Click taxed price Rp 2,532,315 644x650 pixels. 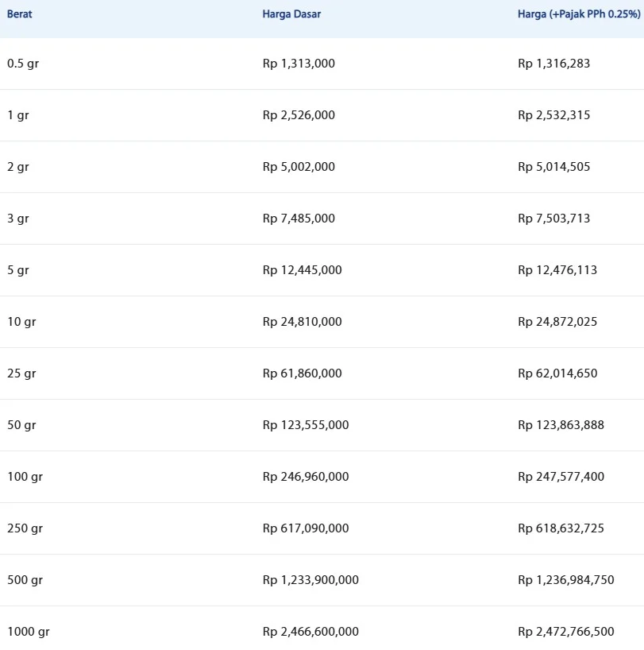[553, 115]
